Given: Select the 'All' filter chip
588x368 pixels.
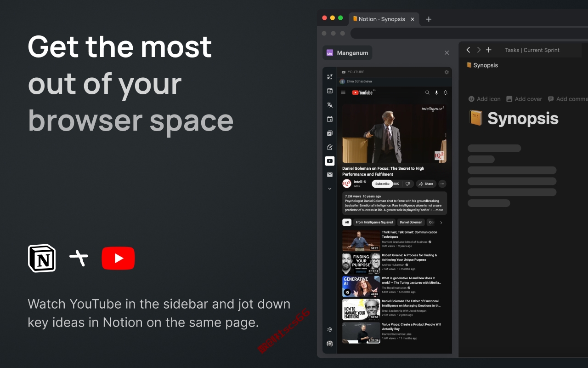Looking at the screenshot, I should (347, 222).
